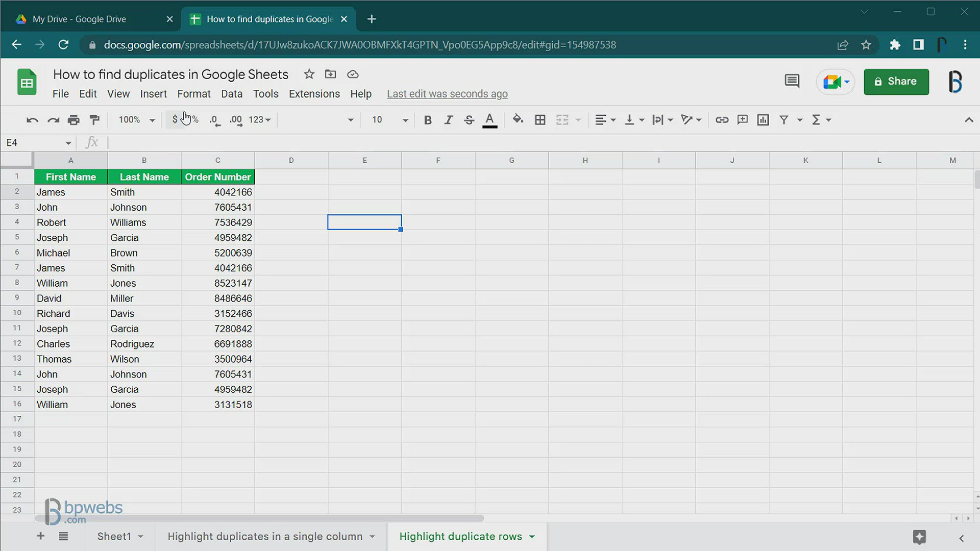Open more number formats 123 dropdown
The height and width of the screenshot is (551, 980).
coord(259,120)
